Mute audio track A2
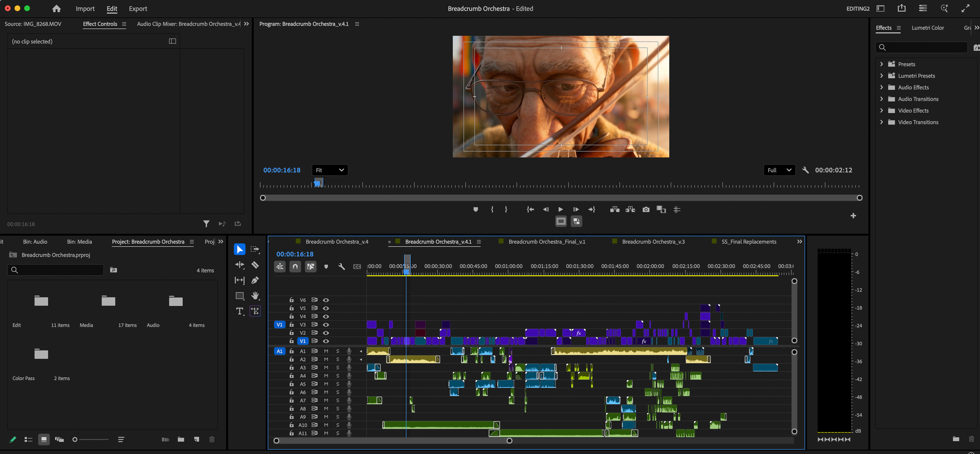 [x=326, y=360]
